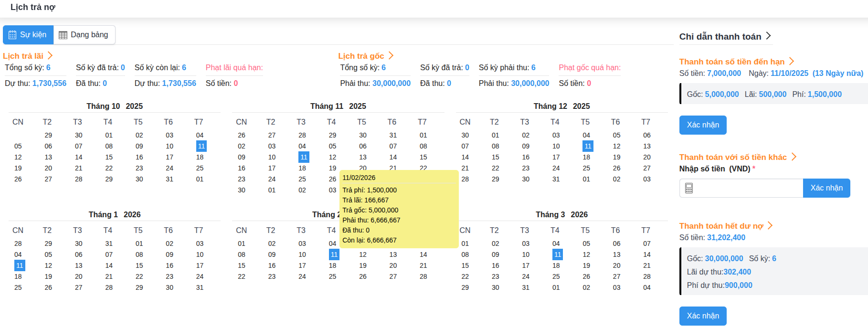The width and height of the screenshot is (868, 328).
Task: Select highlighted day 11 in Tháng 12 2025
Action: click(x=587, y=146)
